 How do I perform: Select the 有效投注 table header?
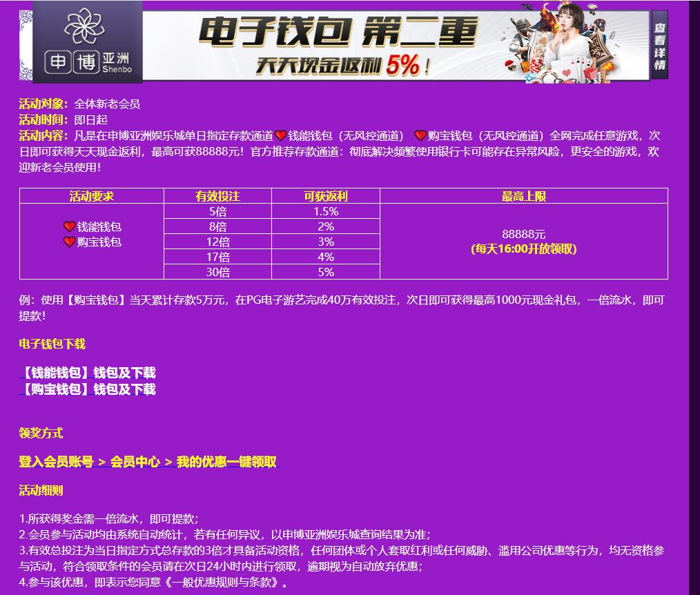[218, 196]
